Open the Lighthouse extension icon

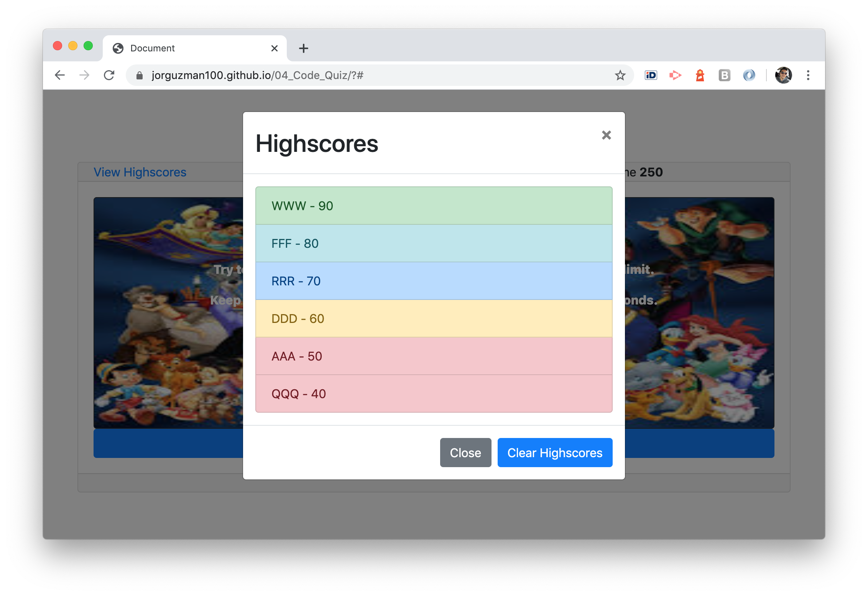[x=700, y=75]
